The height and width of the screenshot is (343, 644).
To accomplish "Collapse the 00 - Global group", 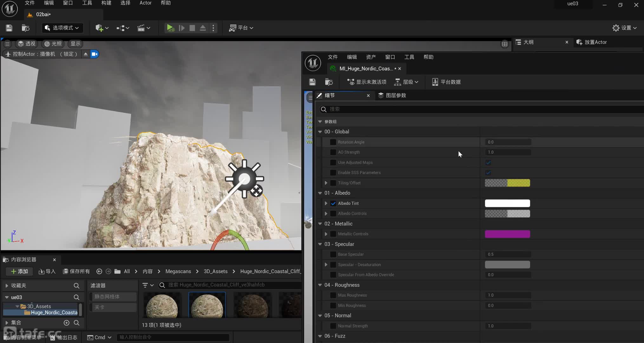I will pos(320,131).
